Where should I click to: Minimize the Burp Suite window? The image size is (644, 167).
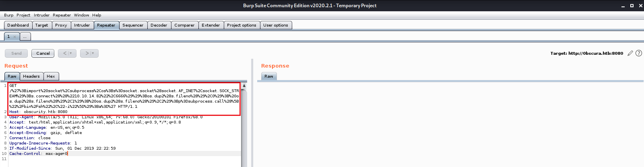click(623, 6)
